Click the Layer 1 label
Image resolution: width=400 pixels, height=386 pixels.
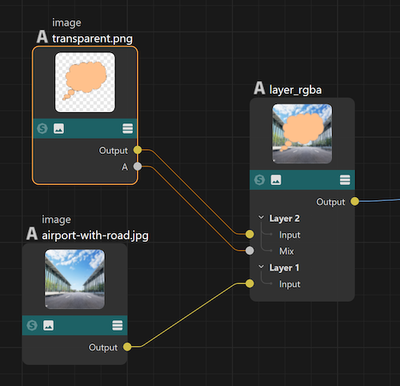coord(284,268)
